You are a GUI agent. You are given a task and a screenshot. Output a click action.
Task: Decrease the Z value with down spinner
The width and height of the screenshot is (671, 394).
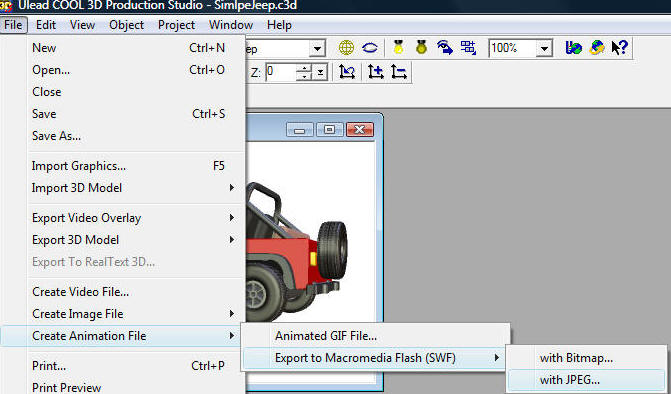(x=304, y=77)
